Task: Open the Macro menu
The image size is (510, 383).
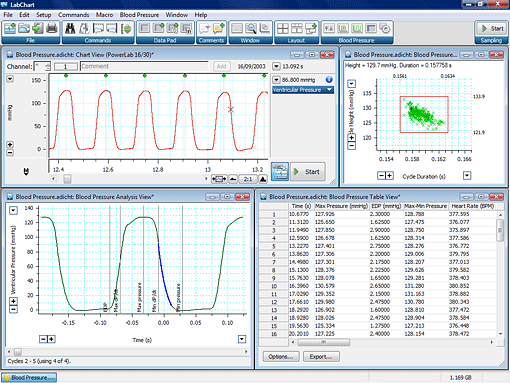Action: (104, 15)
